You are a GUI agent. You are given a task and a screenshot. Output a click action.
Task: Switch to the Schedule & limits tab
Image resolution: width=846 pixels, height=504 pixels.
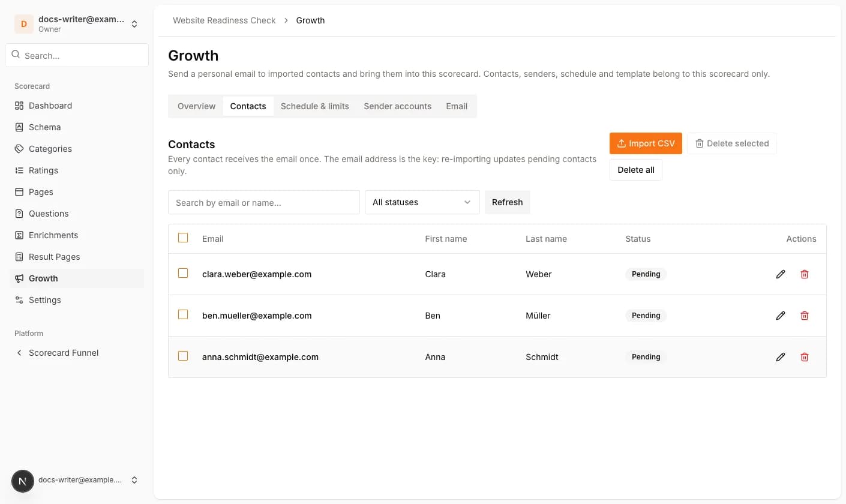pyautogui.click(x=315, y=106)
